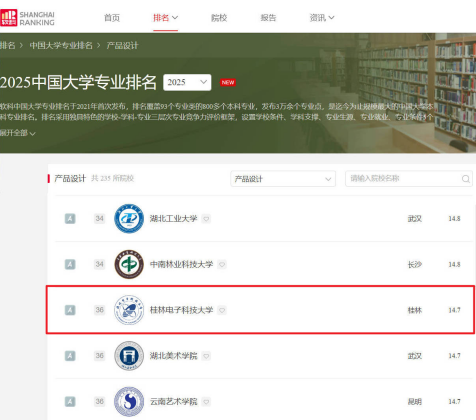476x420 pixels.
Task: Open 湖北工业大学 university logo
Action: tap(129, 219)
